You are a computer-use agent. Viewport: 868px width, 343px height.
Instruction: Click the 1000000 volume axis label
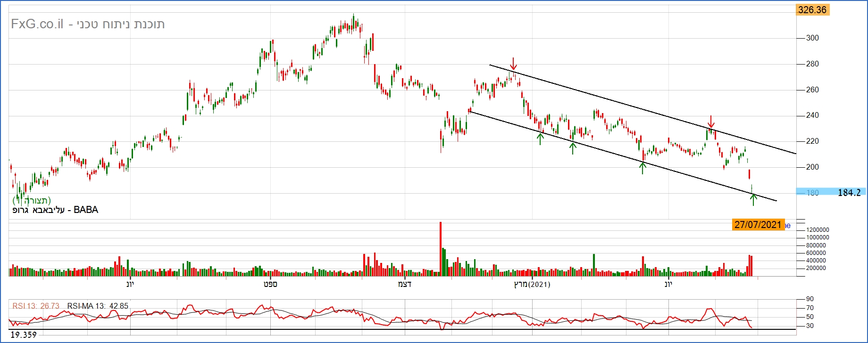(x=818, y=237)
